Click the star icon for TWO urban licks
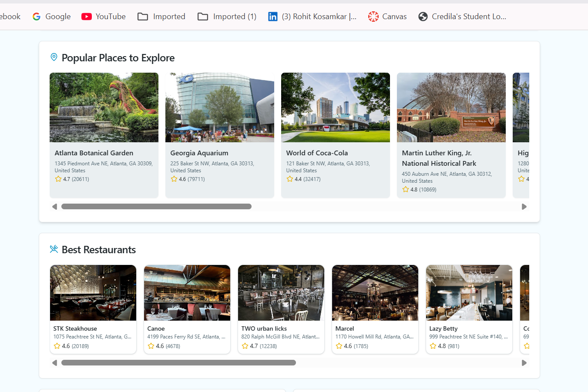The height and width of the screenshot is (392, 588). pos(245,346)
